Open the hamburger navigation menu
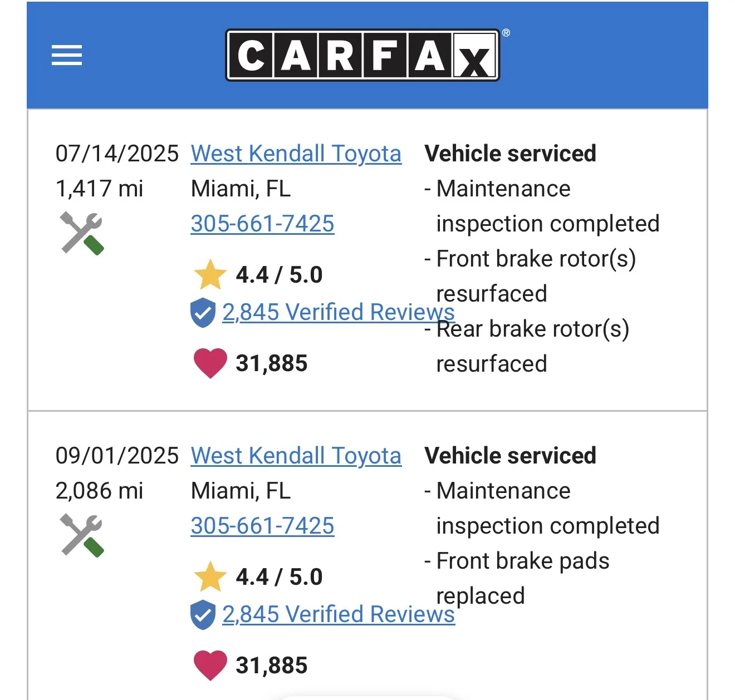This screenshot has width=735, height=700. [67, 55]
